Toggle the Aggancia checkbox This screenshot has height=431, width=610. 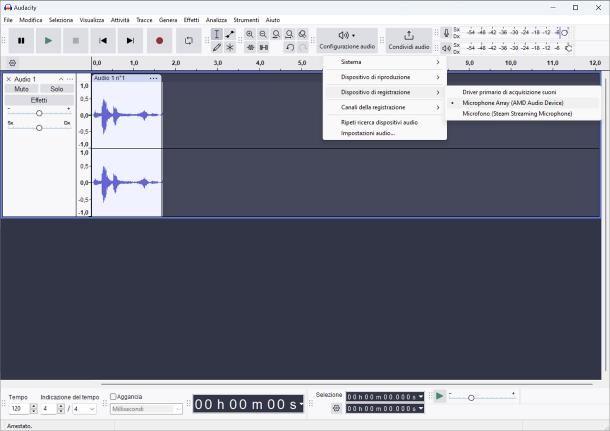[x=113, y=396]
